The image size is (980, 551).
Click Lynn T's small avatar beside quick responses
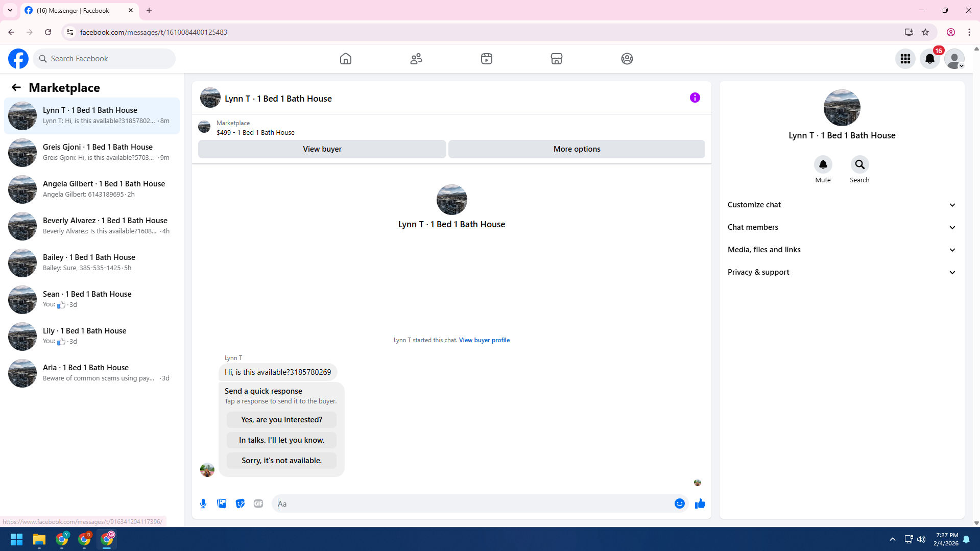tap(207, 470)
